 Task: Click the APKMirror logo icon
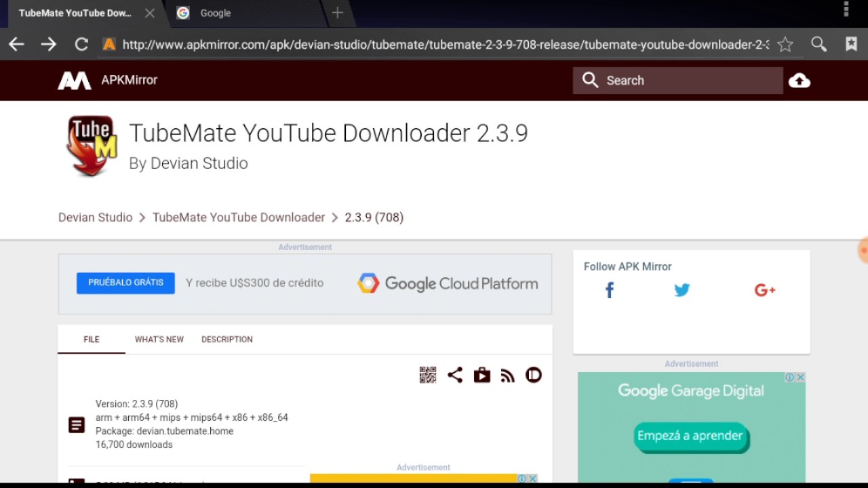coord(75,81)
